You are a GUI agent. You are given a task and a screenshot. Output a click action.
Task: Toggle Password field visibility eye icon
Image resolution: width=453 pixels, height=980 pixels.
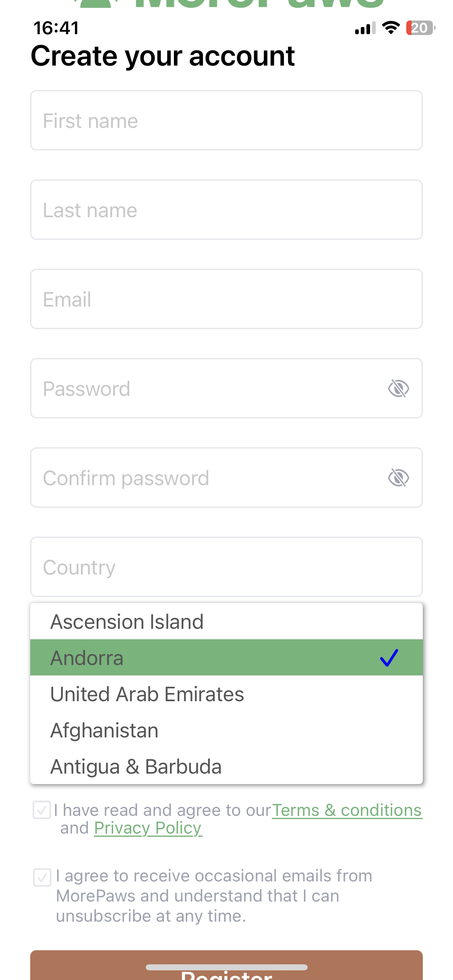click(398, 389)
